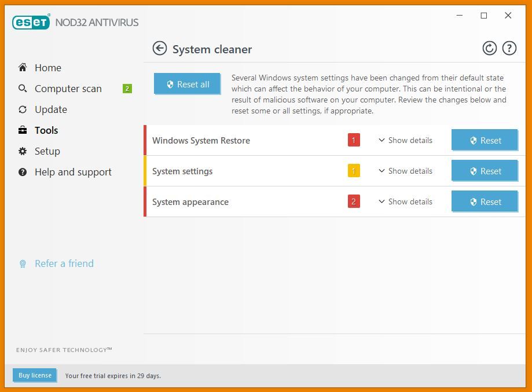Click the Home house icon in the sidebar

(x=23, y=67)
